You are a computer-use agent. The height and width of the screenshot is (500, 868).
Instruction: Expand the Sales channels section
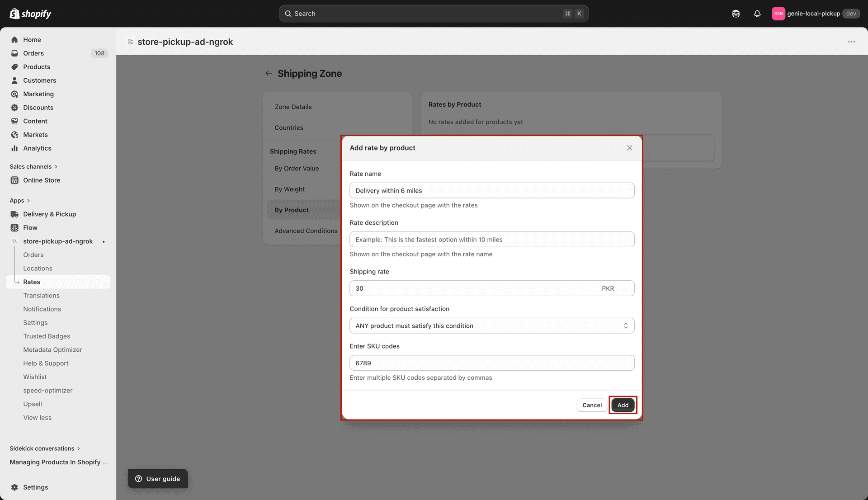[x=33, y=166]
